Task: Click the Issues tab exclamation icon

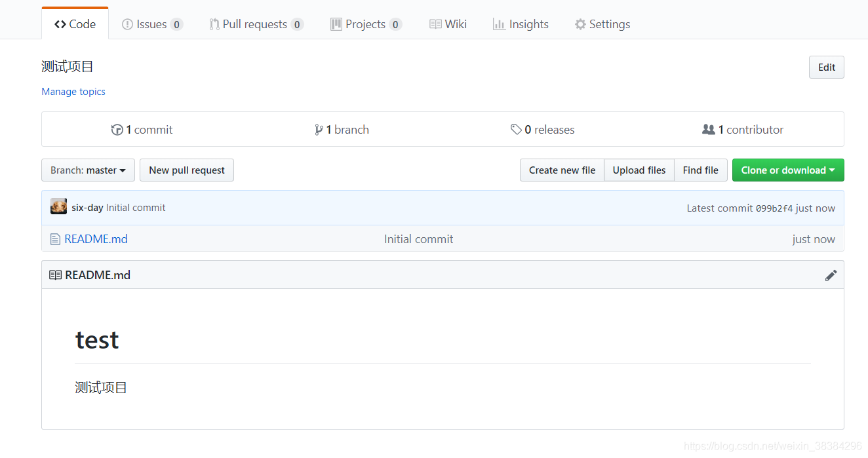Action: tap(127, 24)
